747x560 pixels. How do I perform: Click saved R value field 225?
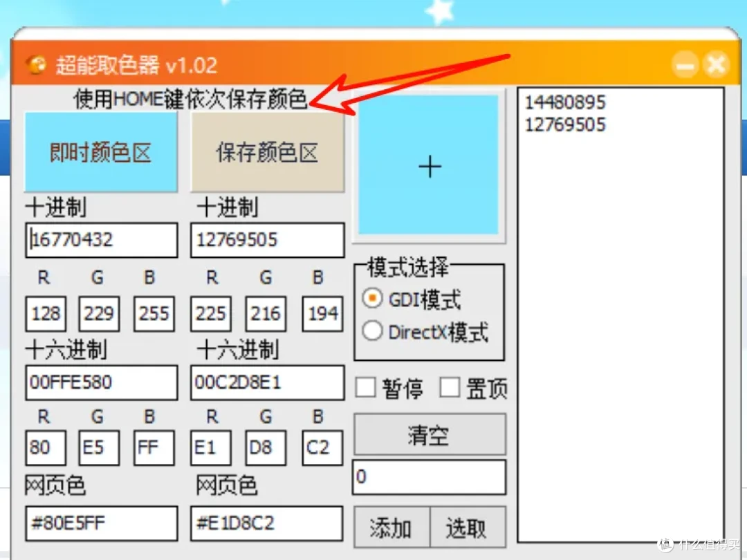210,314
